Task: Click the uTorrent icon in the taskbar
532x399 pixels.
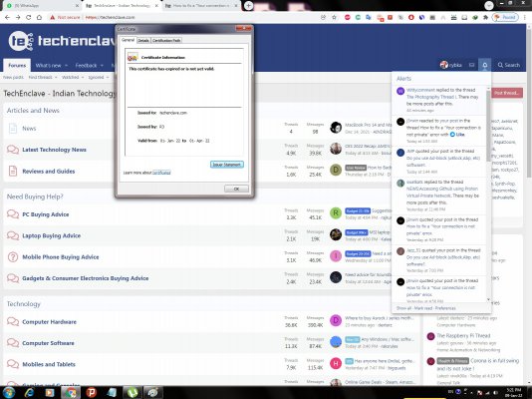Action: [132, 393]
